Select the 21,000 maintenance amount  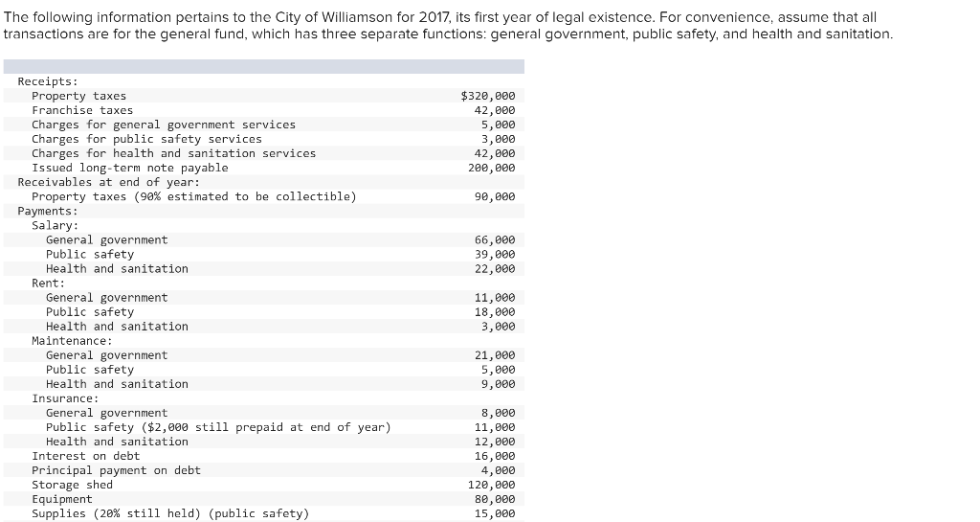(x=495, y=355)
